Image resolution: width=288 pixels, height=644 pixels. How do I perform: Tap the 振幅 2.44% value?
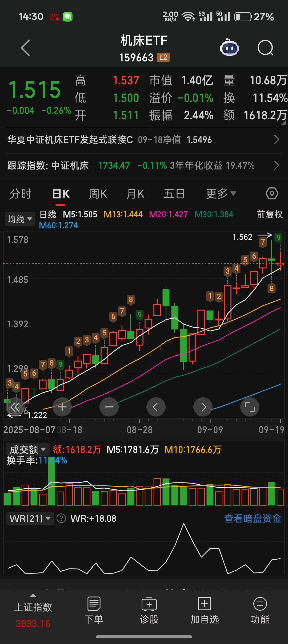(199, 115)
